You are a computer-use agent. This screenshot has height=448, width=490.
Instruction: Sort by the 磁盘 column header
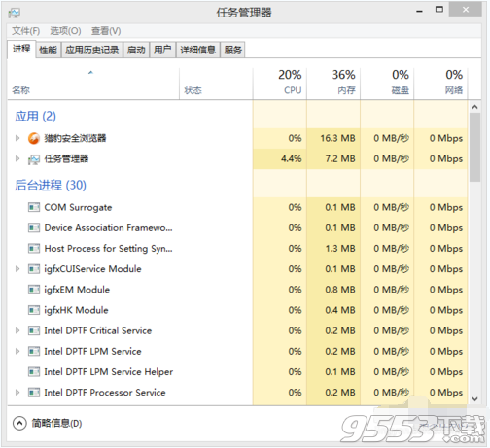click(387, 84)
